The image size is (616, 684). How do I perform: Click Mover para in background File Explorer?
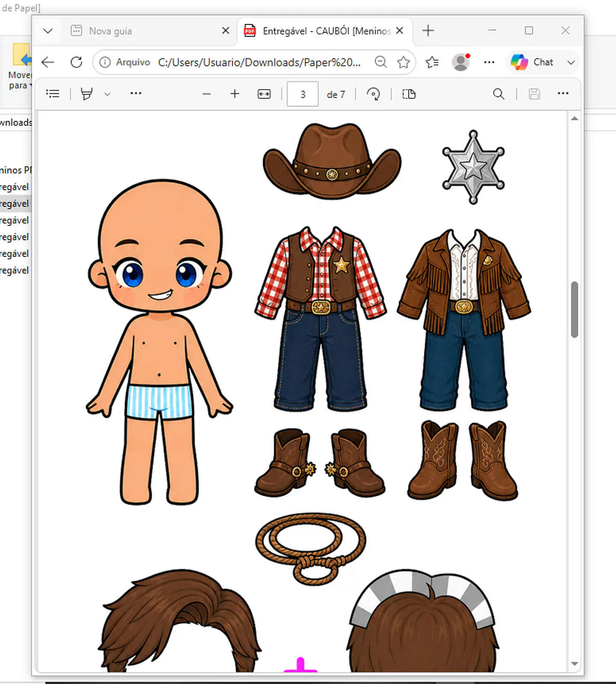(19, 67)
